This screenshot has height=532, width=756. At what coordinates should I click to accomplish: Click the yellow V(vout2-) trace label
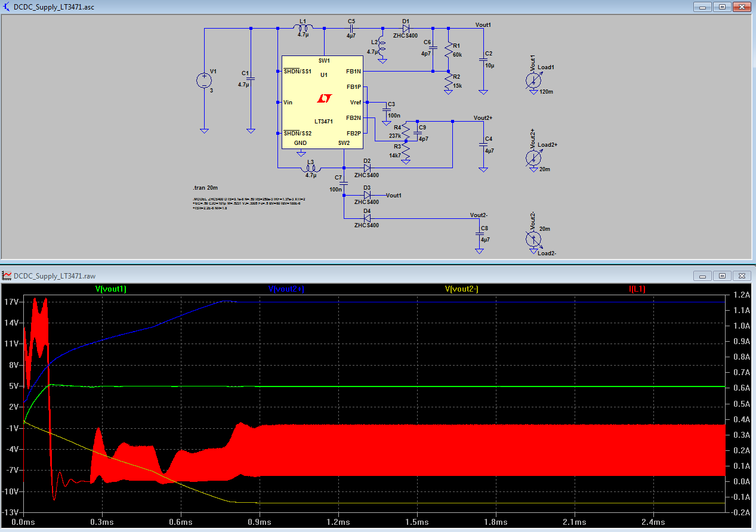pyautogui.click(x=462, y=289)
